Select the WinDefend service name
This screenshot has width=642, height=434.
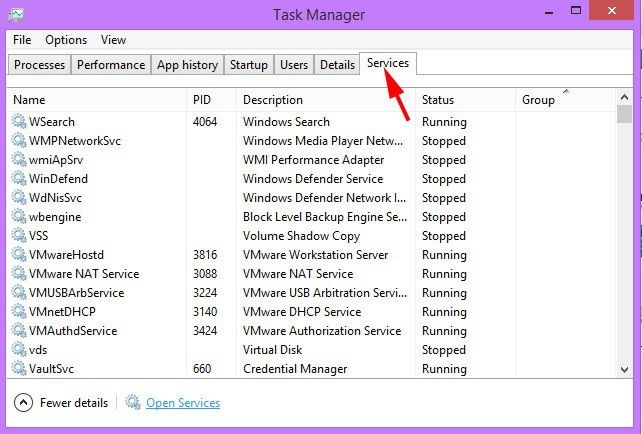(59, 179)
